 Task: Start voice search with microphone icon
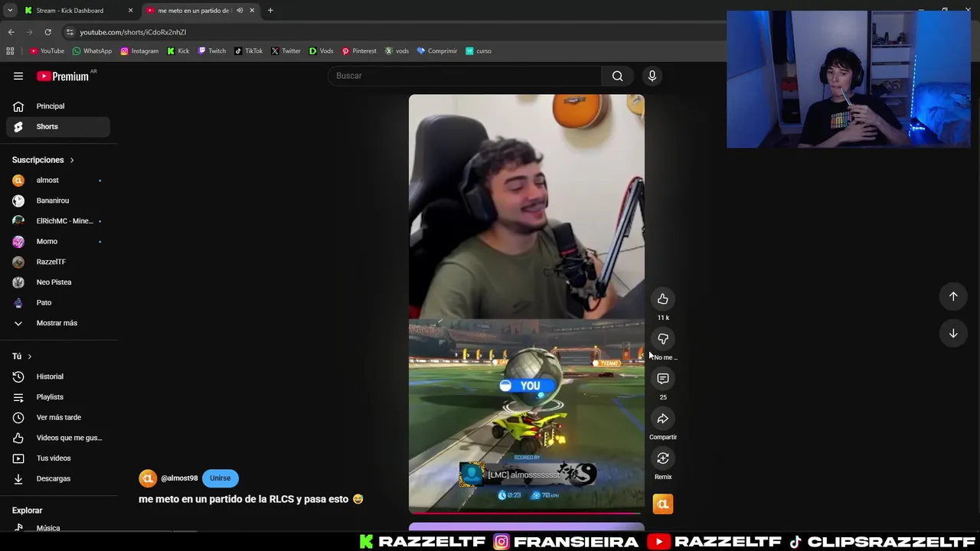(x=652, y=76)
